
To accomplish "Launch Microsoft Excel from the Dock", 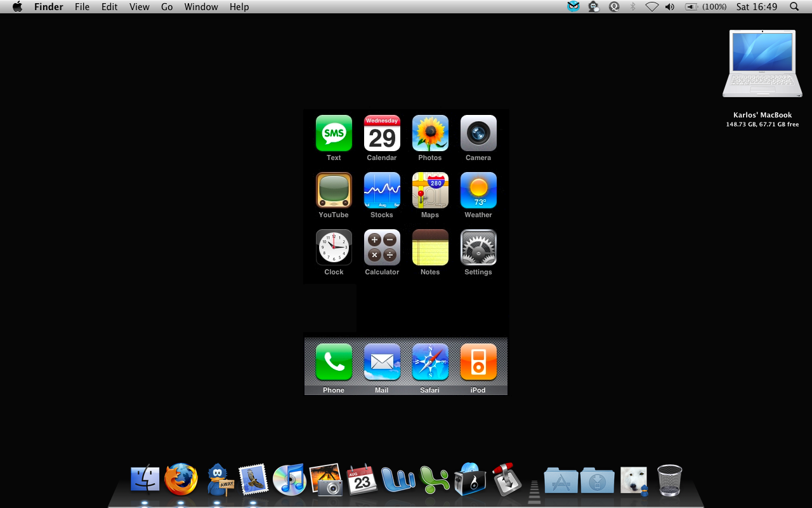I will [435, 481].
